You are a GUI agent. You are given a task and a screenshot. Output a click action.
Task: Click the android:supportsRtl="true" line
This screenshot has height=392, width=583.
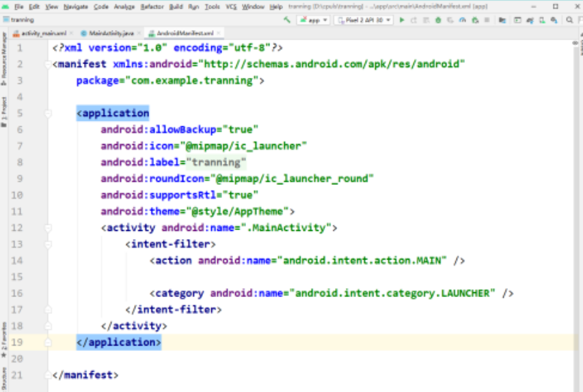pyautogui.click(x=179, y=195)
